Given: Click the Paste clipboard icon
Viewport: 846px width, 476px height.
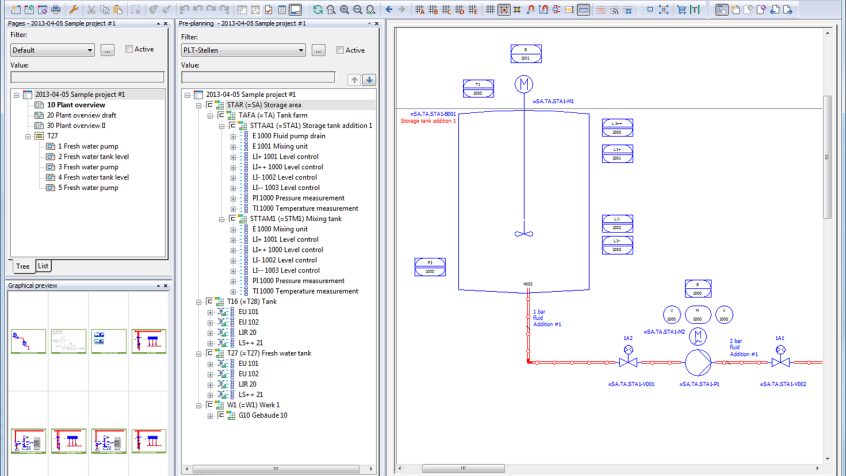Looking at the screenshot, I should 118,9.
